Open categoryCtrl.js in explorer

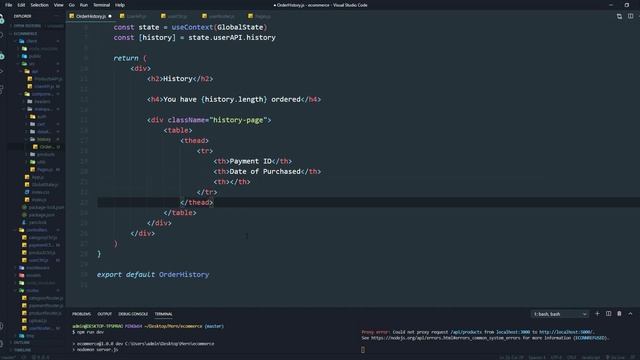(40, 238)
